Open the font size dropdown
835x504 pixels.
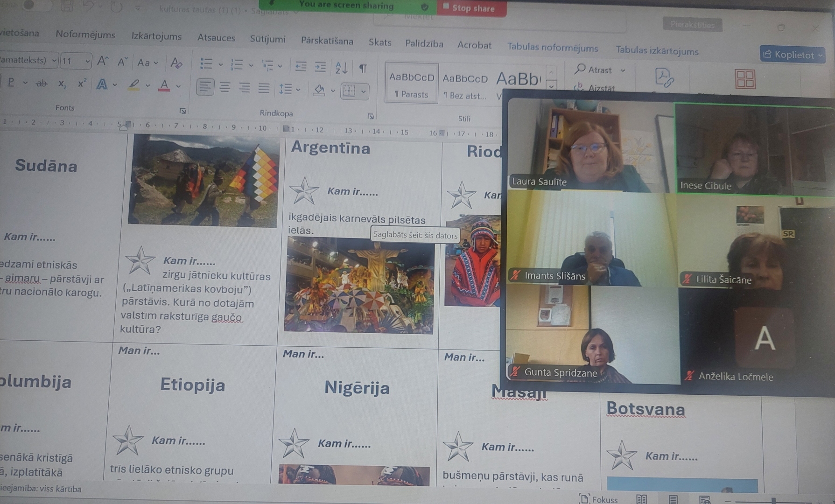pyautogui.click(x=87, y=61)
